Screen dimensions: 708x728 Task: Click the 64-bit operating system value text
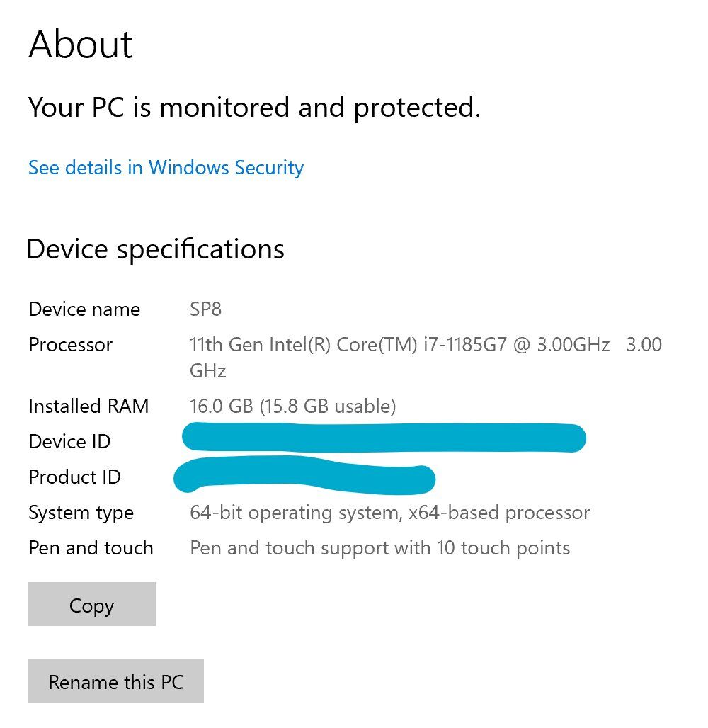(389, 513)
